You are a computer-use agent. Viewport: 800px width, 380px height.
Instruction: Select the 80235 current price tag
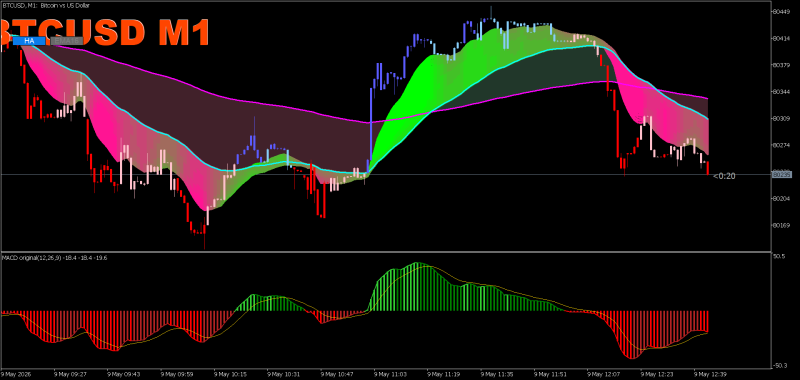tap(781, 174)
